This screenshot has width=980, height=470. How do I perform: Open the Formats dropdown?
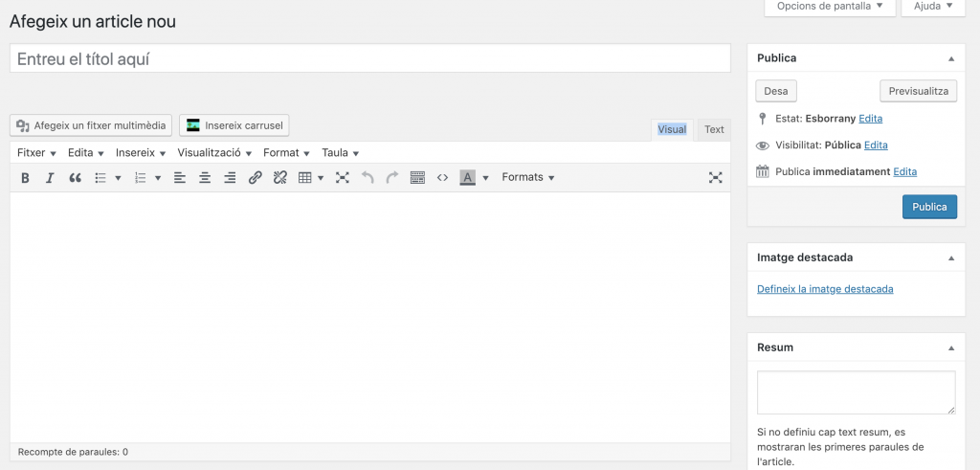(527, 178)
